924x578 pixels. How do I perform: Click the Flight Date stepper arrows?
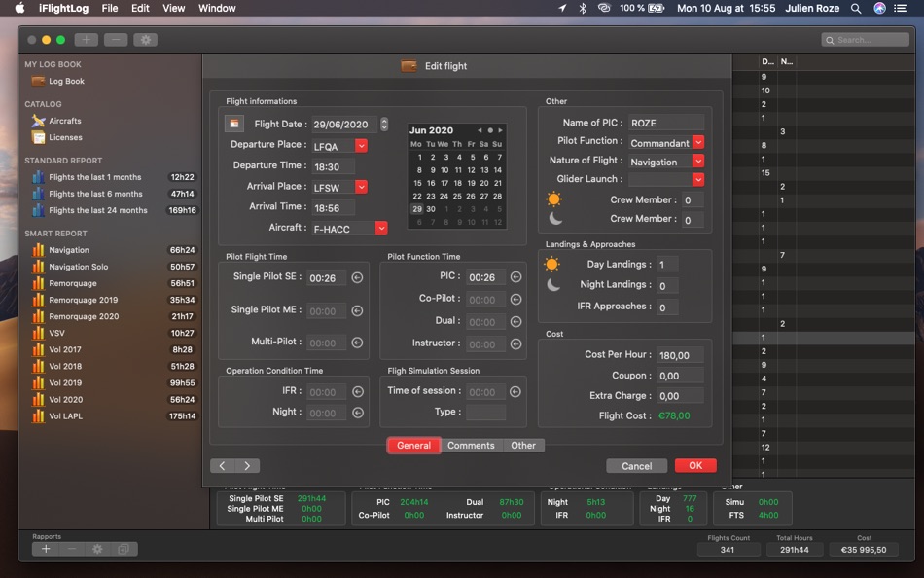(x=384, y=124)
